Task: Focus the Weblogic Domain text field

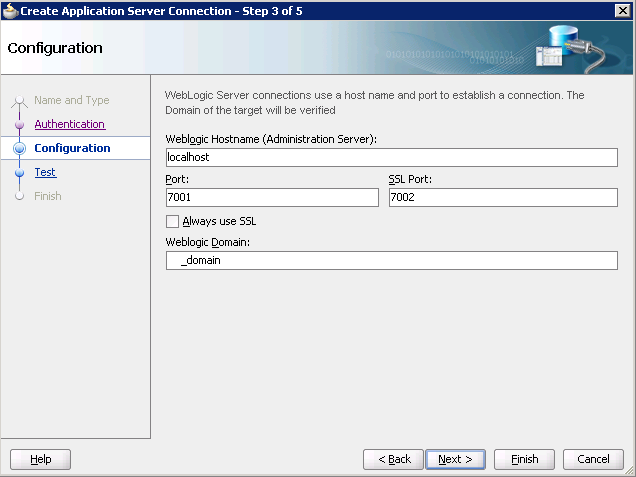Action: pyautogui.click(x=392, y=260)
